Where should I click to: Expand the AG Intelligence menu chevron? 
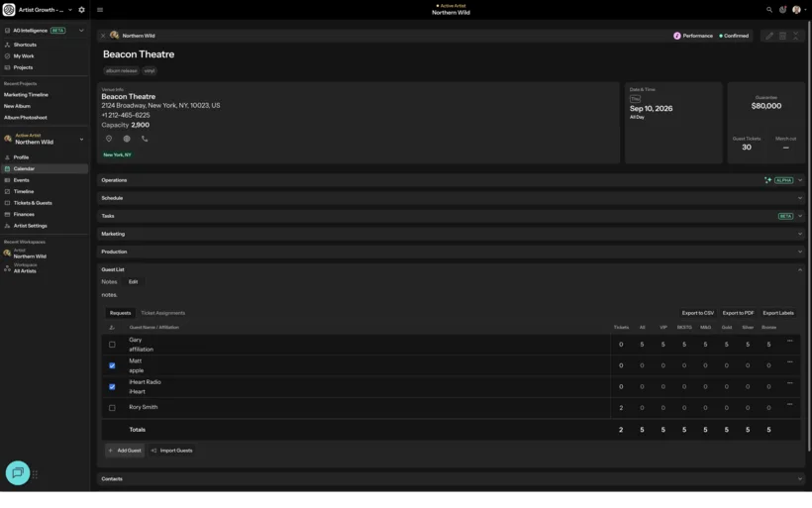tap(81, 31)
